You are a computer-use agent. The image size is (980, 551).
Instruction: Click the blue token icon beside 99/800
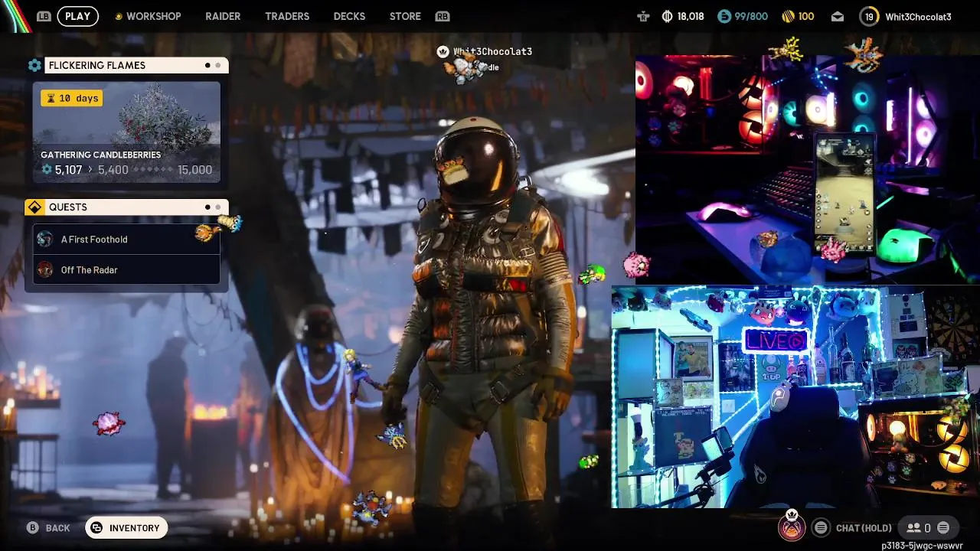(x=724, y=16)
